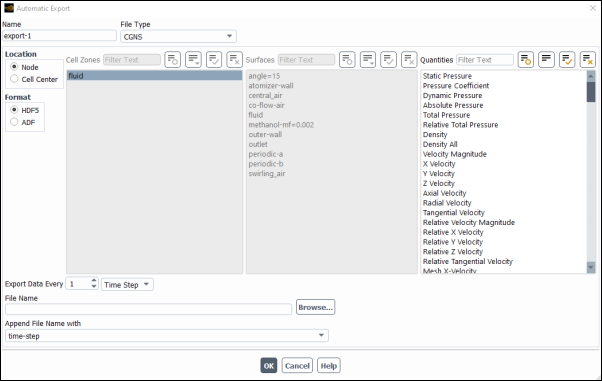Click the Quantities toggle tree view icon
This screenshot has height=381, width=602.
(x=526, y=60)
